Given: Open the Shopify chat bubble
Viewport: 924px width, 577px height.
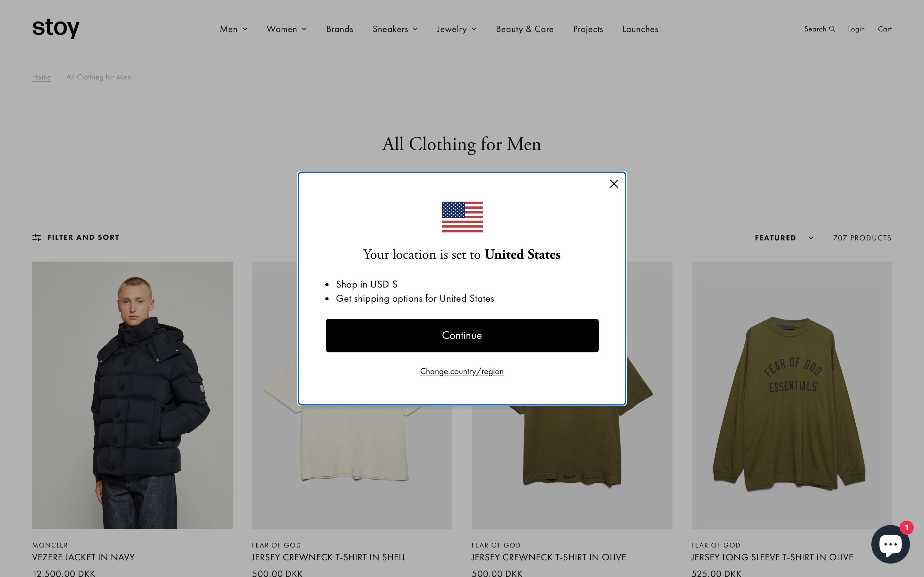Looking at the screenshot, I should 890,544.
